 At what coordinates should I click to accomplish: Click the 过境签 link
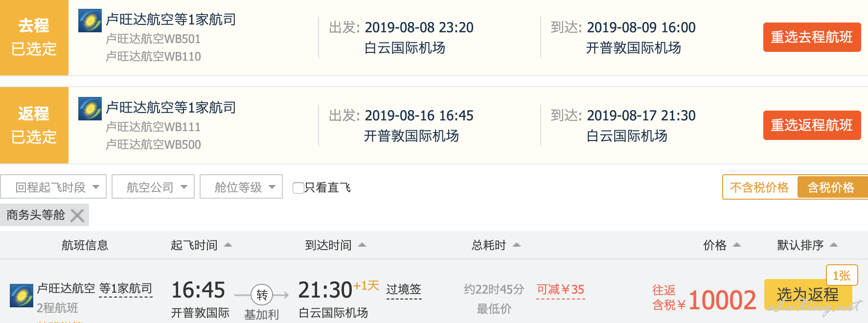(x=404, y=290)
